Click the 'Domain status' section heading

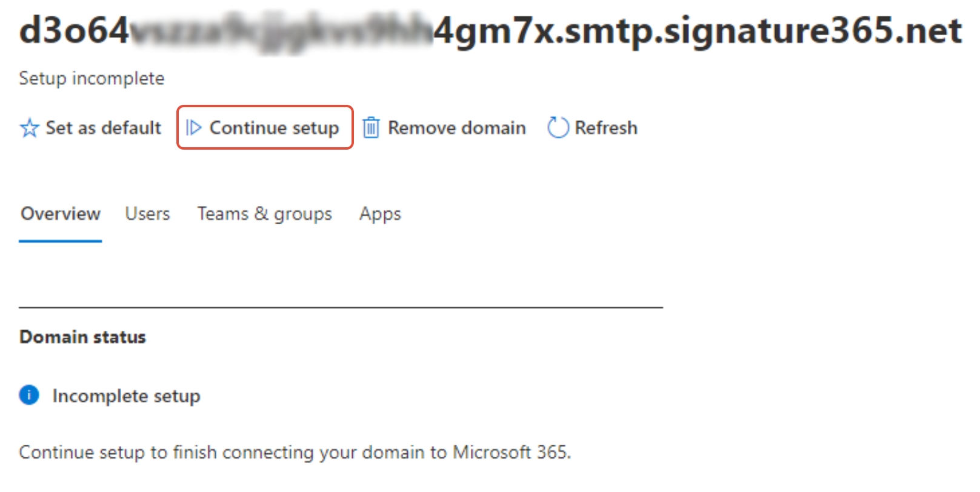[x=82, y=337]
